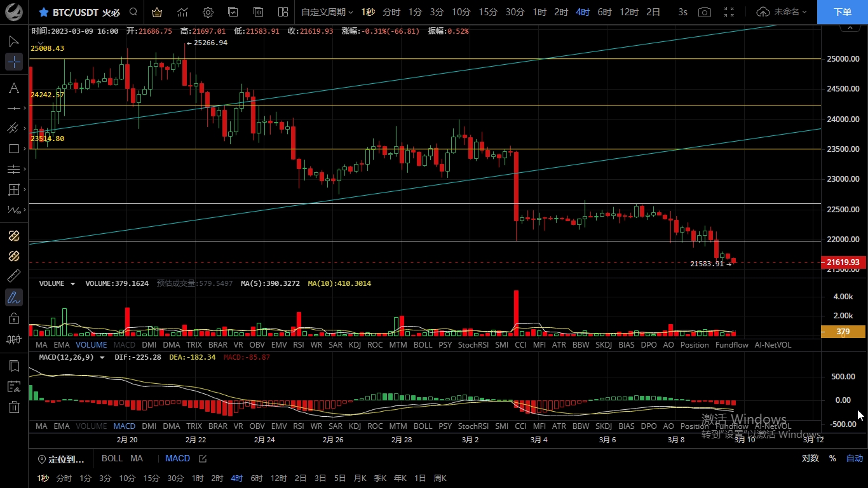Click the exit fullscreen arrows icon
The image size is (868, 488).
(729, 12)
